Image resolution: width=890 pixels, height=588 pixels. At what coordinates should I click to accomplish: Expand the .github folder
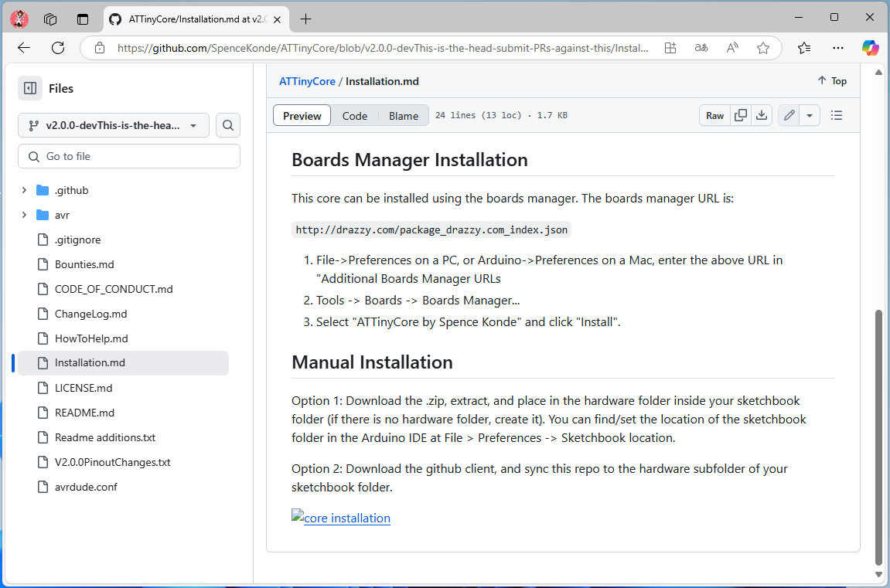[24, 190]
